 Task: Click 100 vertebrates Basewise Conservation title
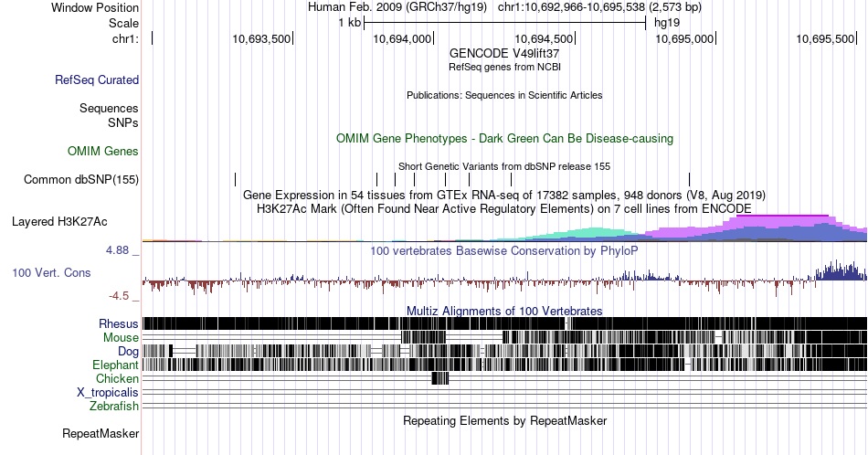tap(504, 250)
